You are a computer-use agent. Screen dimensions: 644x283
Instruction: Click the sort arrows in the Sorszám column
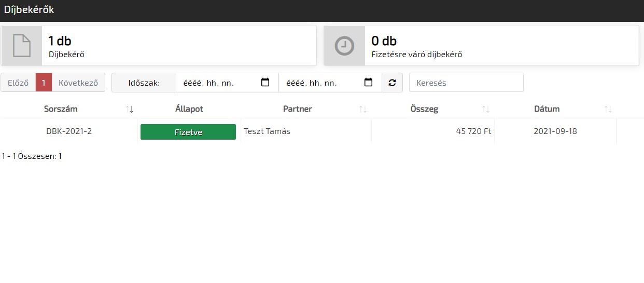pos(130,109)
